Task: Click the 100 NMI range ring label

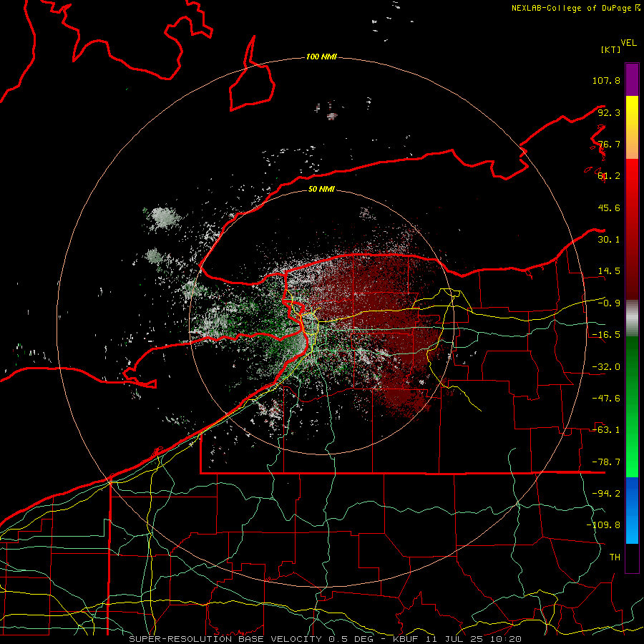Action: (321, 57)
